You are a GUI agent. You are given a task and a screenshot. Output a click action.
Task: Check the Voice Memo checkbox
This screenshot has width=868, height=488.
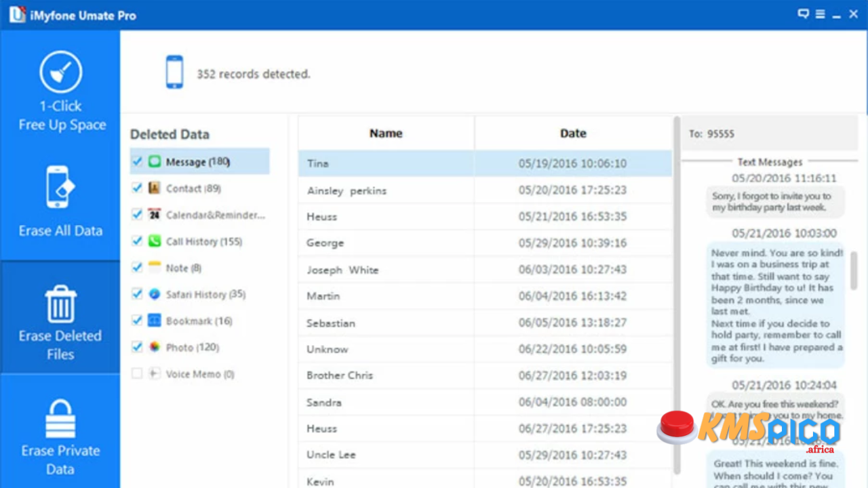137,373
